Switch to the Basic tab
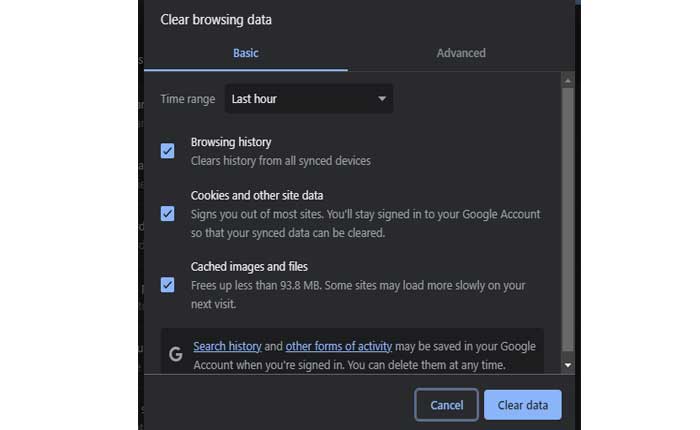This screenshot has width=700, height=430. tap(246, 53)
